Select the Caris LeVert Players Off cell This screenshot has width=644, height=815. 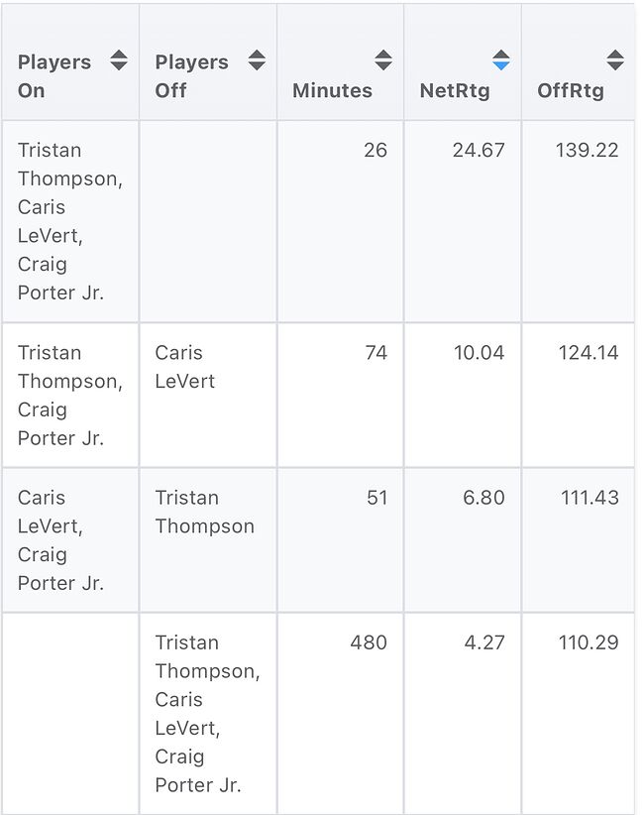185,367
